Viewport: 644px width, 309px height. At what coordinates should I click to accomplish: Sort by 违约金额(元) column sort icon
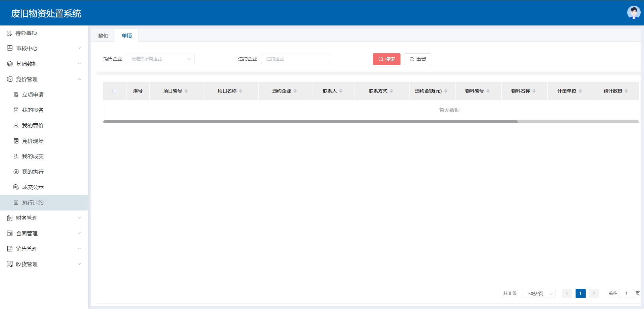tap(446, 91)
